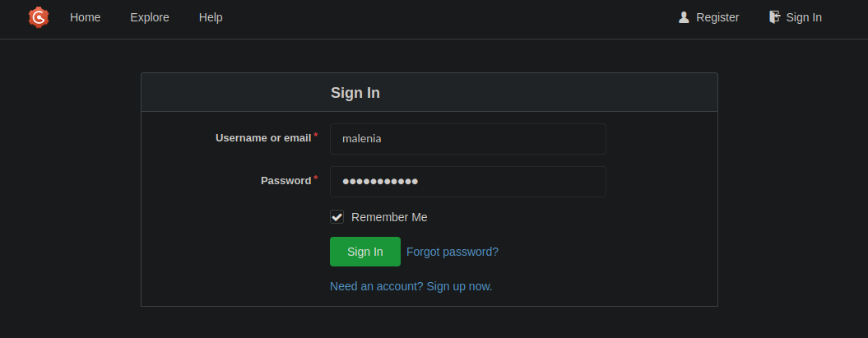Click the Sign In panel header title
This screenshot has width=868, height=338.
[355, 92]
